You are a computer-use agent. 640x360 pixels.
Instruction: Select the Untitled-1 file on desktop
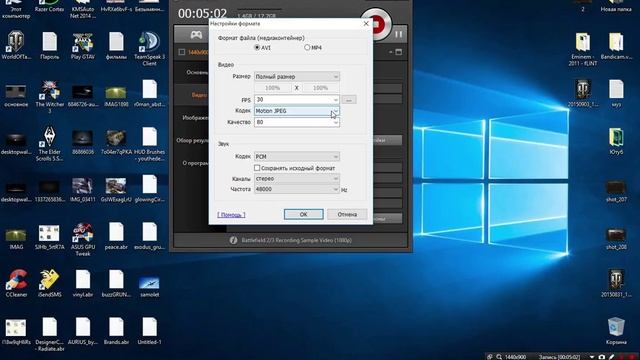pyautogui.click(x=149, y=331)
